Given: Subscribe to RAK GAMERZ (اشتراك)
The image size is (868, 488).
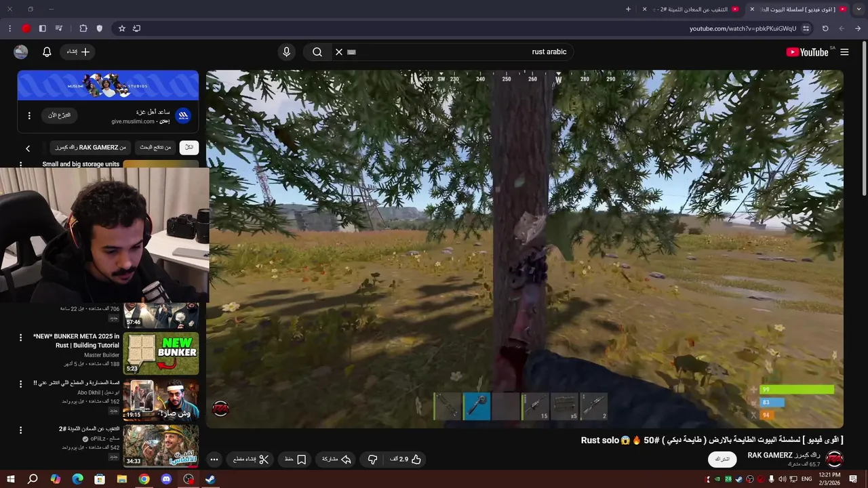Looking at the screenshot, I should (x=722, y=459).
